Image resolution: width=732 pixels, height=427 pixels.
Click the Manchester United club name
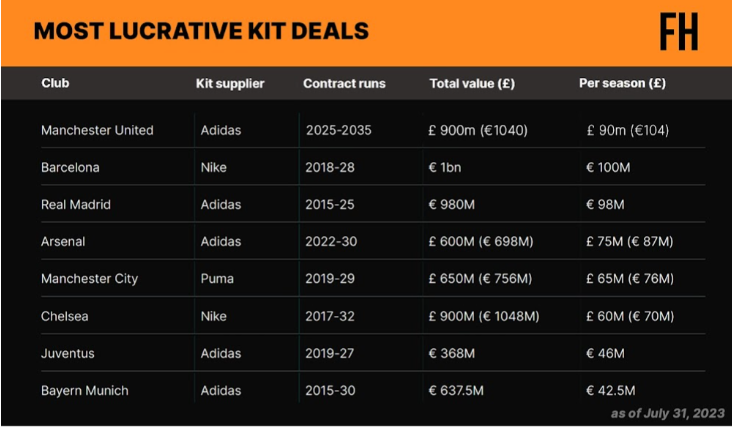pos(97,130)
